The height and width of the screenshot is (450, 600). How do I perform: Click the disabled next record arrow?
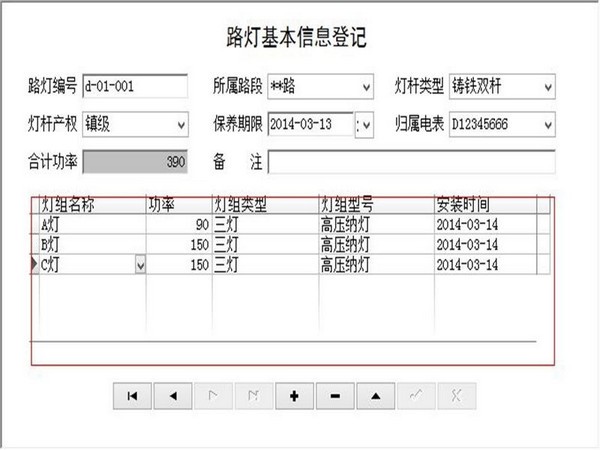[x=213, y=396]
